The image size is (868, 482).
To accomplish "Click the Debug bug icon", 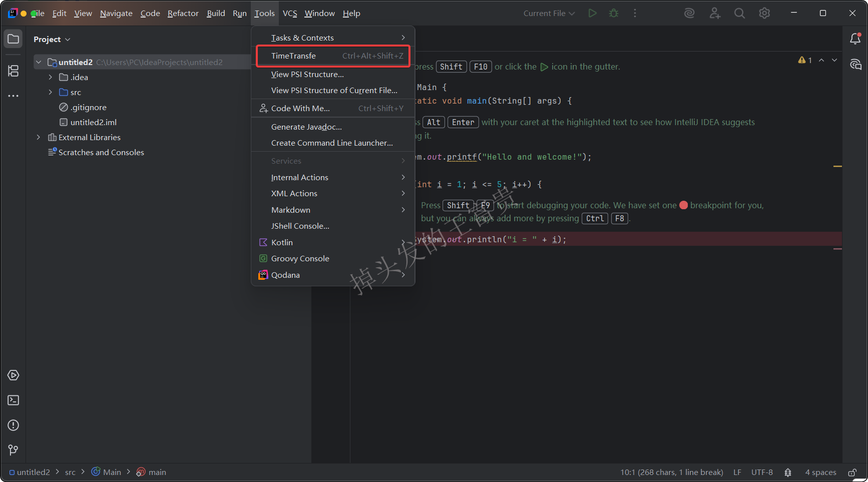I will (x=614, y=13).
